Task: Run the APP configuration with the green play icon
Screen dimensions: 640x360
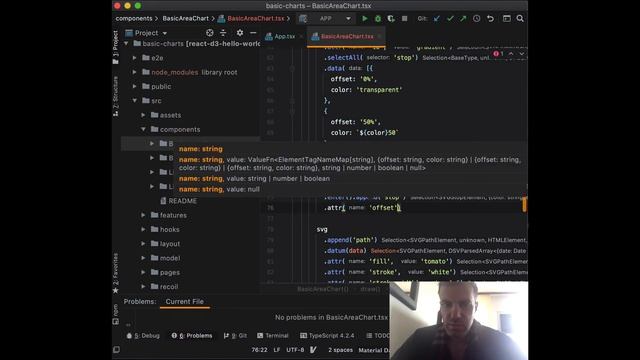Action: 364,18
